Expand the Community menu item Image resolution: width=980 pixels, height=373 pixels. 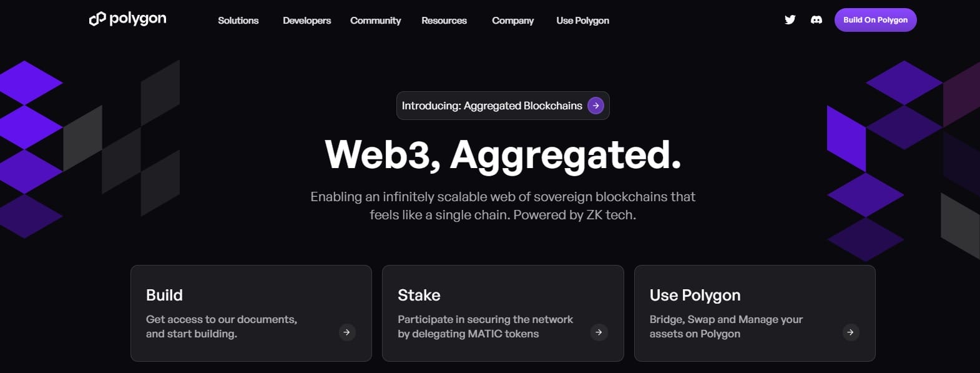(x=375, y=21)
